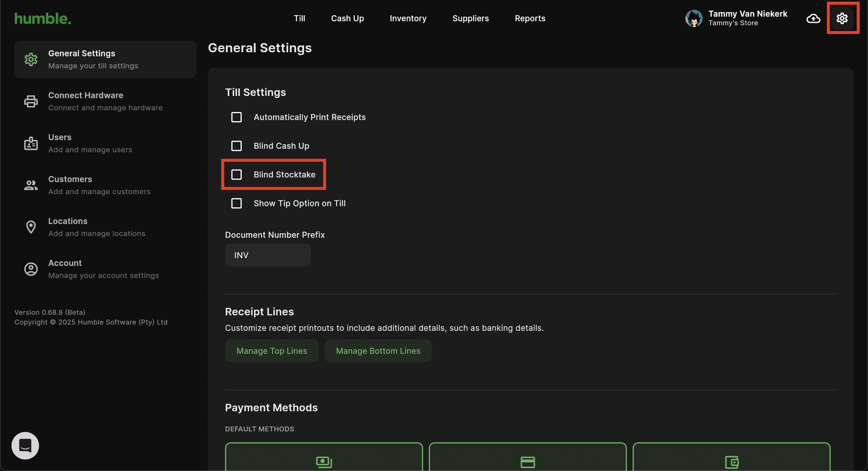The height and width of the screenshot is (471, 868).
Task: Click the Tammy Van Niekerk profile name
Action: click(x=748, y=13)
